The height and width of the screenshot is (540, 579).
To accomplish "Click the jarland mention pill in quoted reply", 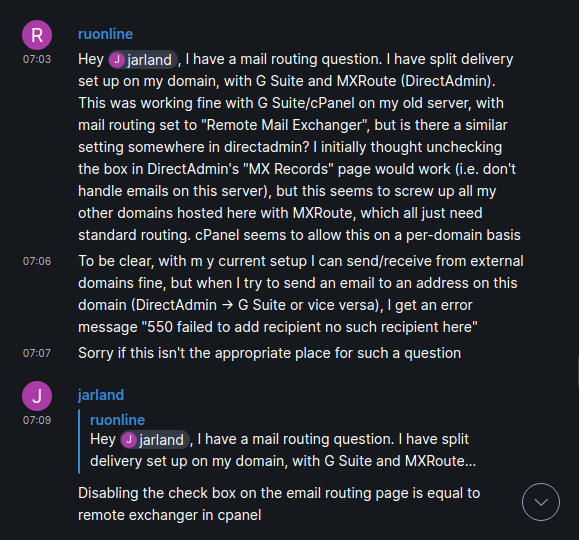I will click(155, 440).
